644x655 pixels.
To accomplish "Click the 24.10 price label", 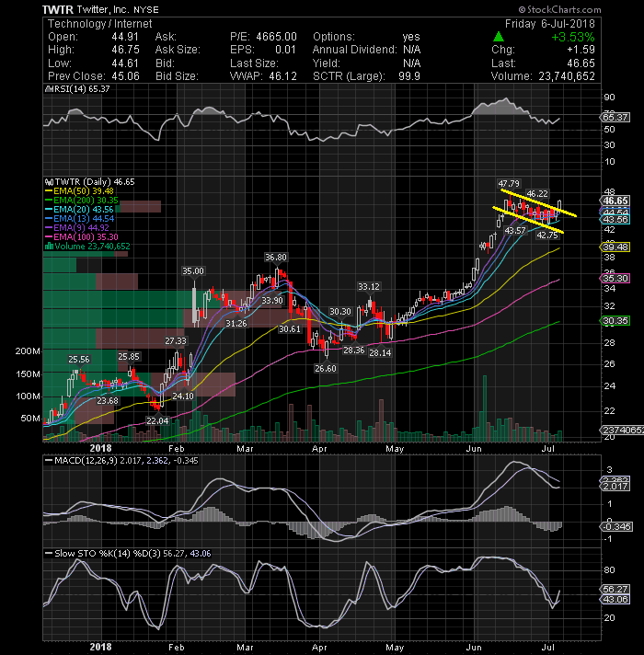I will pyautogui.click(x=183, y=396).
